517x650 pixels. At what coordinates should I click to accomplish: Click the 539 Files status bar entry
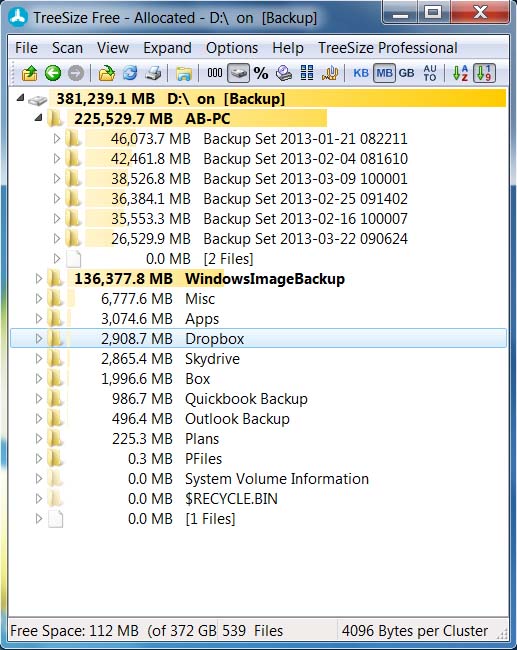pos(252,631)
